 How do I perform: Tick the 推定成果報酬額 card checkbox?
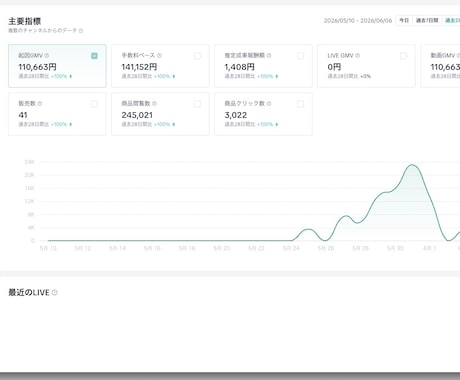[x=300, y=56]
